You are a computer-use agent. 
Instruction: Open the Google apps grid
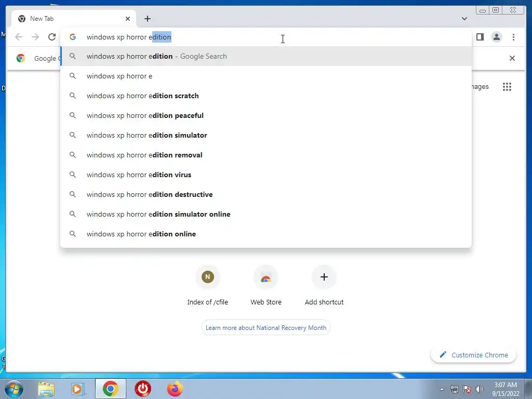[x=507, y=87]
